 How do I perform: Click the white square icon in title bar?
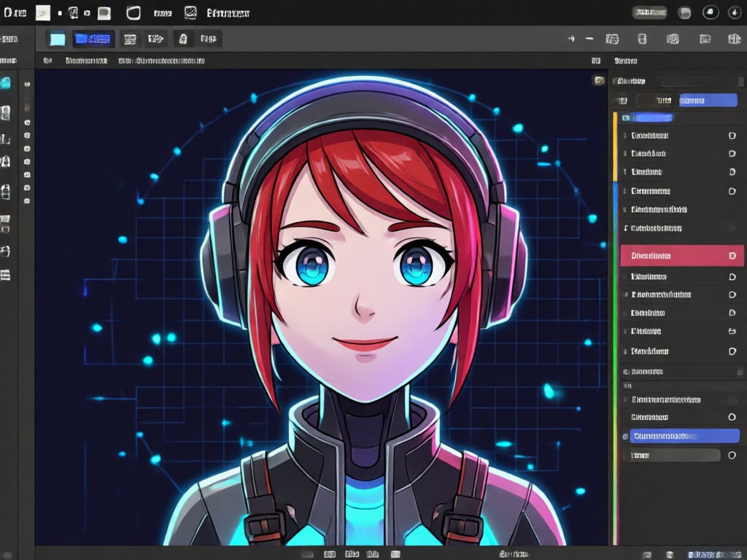point(43,13)
